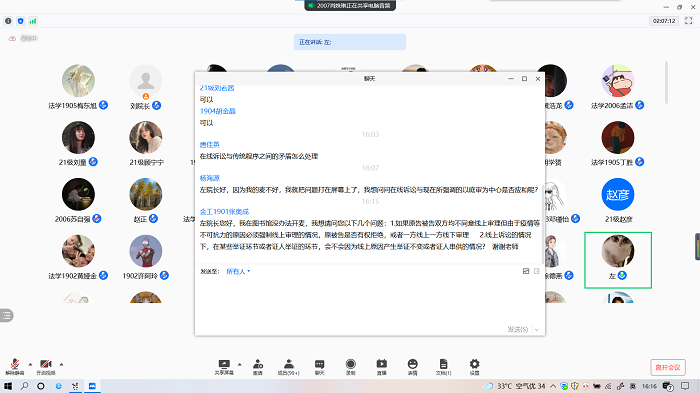Open the meeting settings gear

tap(475, 367)
